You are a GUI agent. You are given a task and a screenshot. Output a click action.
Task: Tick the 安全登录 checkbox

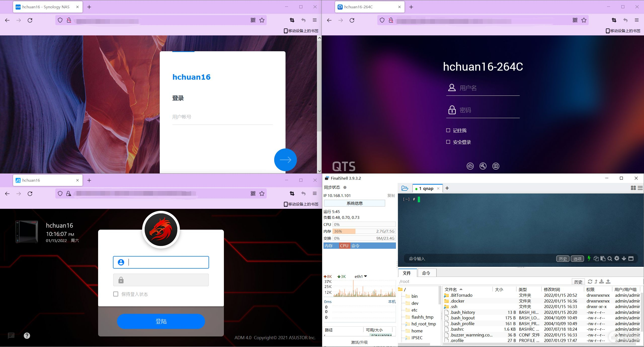point(448,142)
